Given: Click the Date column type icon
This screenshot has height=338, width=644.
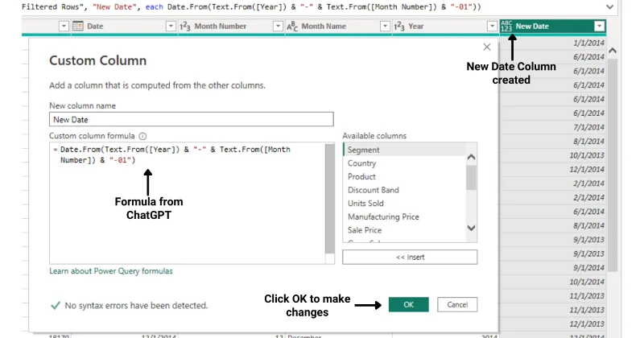Looking at the screenshot, I should (77, 27).
